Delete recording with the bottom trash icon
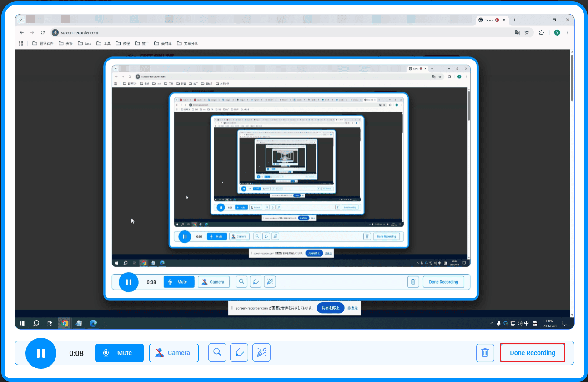The image size is (588, 382). (x=485, y=352)
